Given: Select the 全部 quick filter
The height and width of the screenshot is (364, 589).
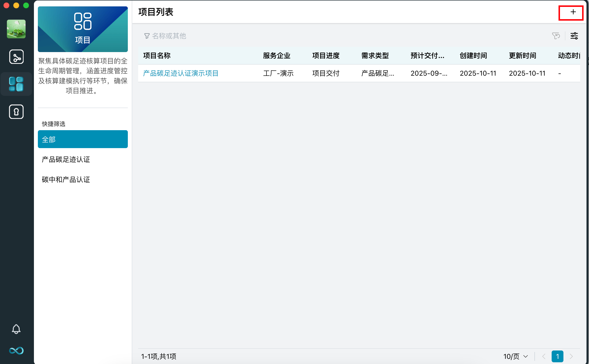Looking at the screenshot, I should [83, 139].
